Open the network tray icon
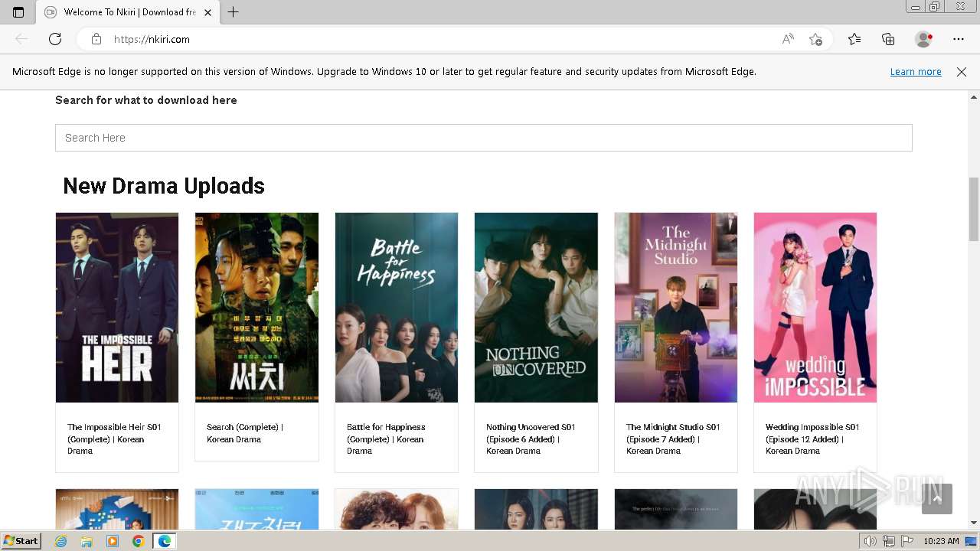Viewport: 980px width, 551px height. point(888,541)
